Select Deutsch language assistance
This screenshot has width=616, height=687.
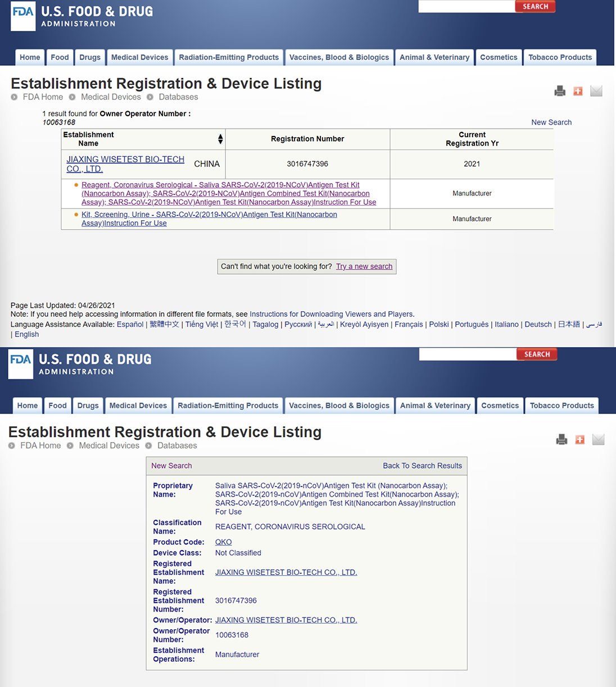tap(538, 324)
